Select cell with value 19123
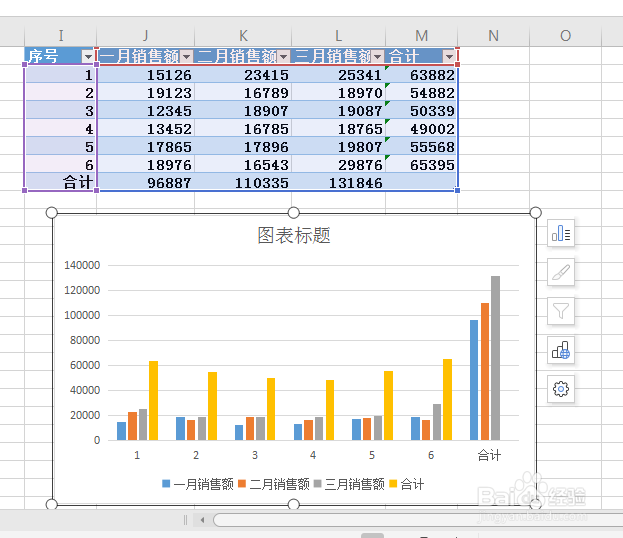Screen dimensions: 623x538 145,93
